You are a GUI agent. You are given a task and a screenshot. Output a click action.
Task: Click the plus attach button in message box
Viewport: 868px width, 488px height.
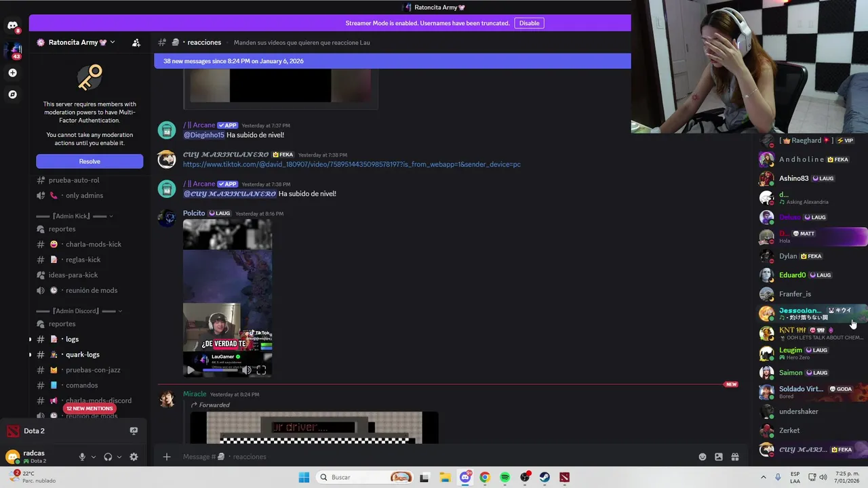167,457
